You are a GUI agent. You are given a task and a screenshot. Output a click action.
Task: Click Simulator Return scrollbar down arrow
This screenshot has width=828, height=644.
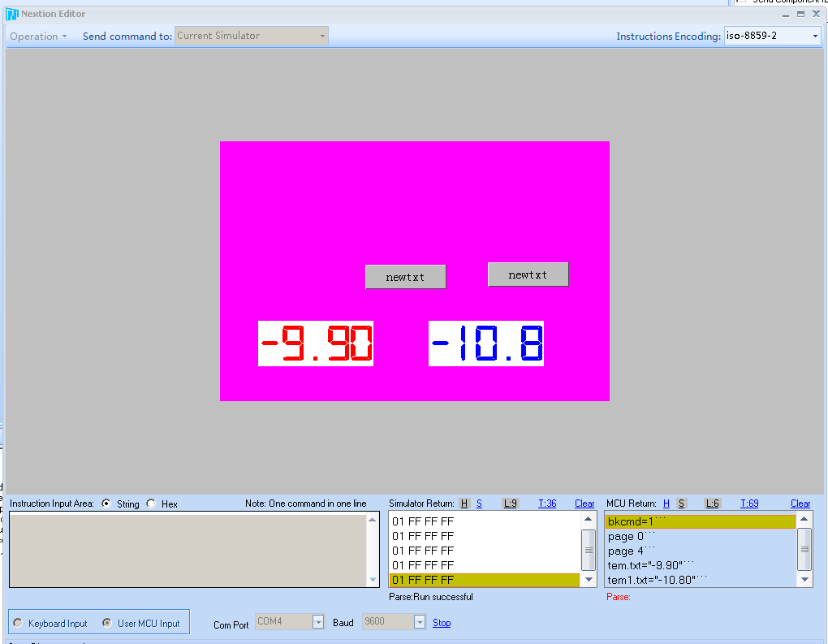(589, 580)
